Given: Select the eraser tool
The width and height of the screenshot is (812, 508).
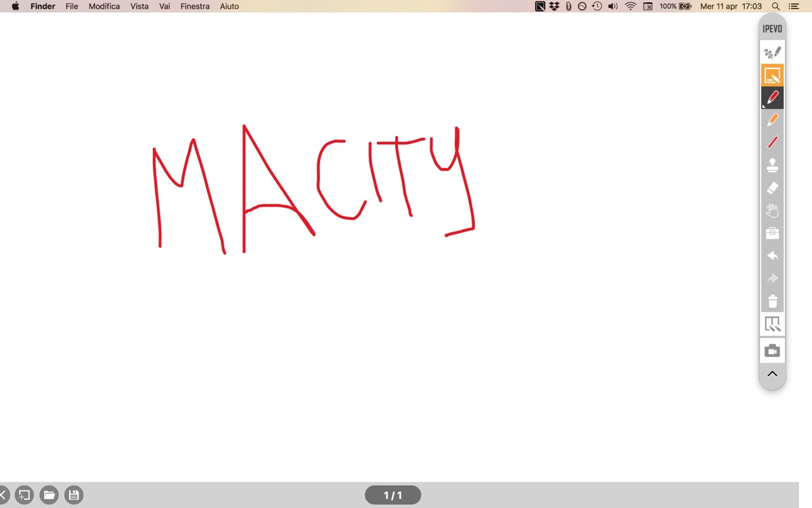Looking at the screenshot, I should [772, 188].
